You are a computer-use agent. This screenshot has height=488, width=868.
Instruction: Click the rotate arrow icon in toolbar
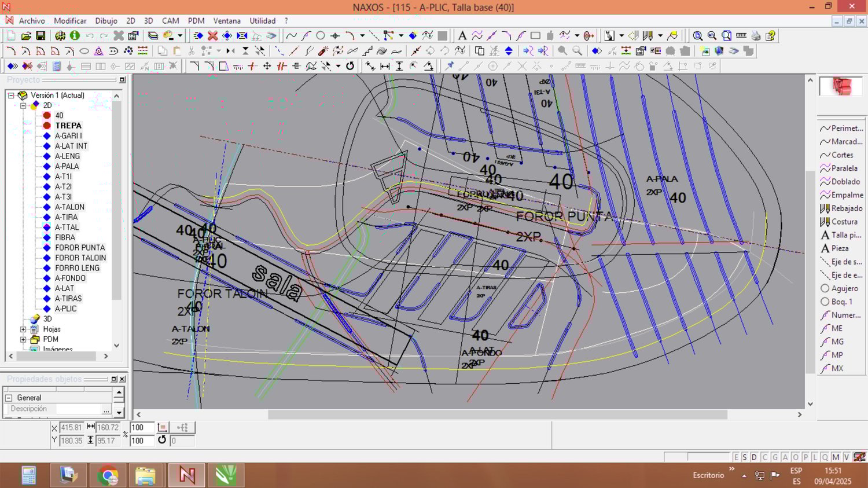[x=350, y=66]
